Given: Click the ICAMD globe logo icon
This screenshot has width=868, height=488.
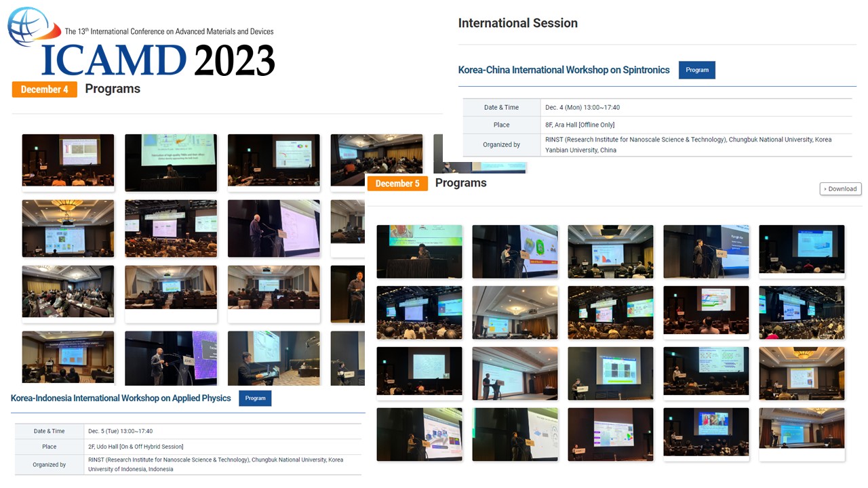Looking at the screenshot, I should coord(28,27).
